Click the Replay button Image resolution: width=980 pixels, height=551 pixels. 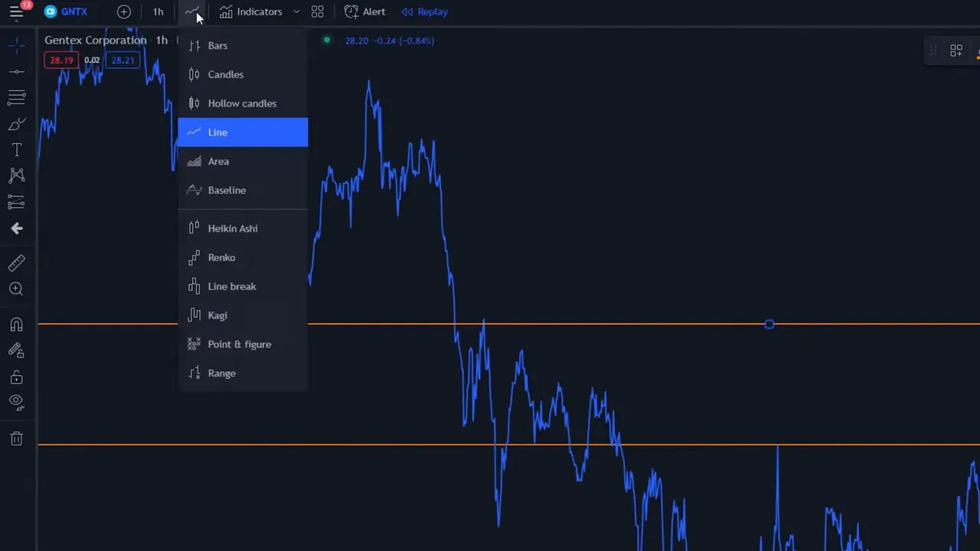[424, 11]
